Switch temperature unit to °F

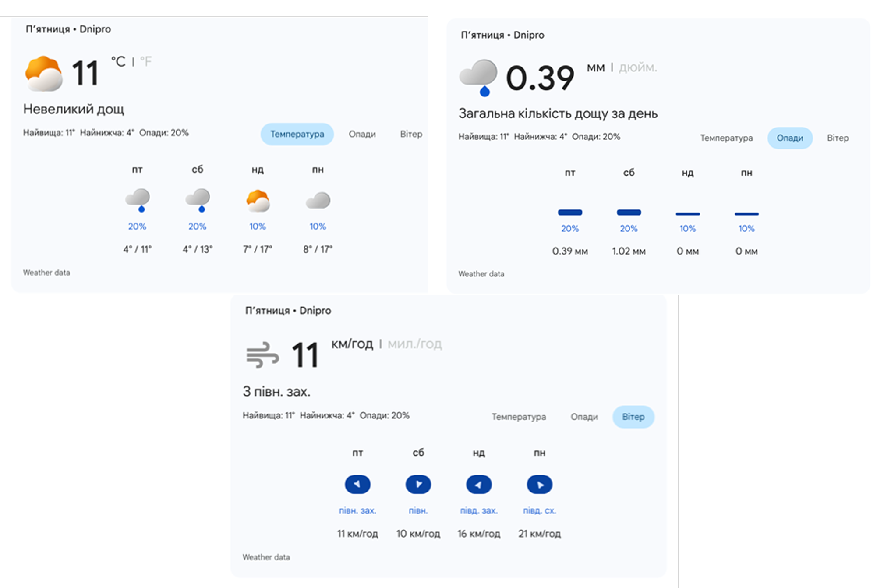(x=146, y=61)
